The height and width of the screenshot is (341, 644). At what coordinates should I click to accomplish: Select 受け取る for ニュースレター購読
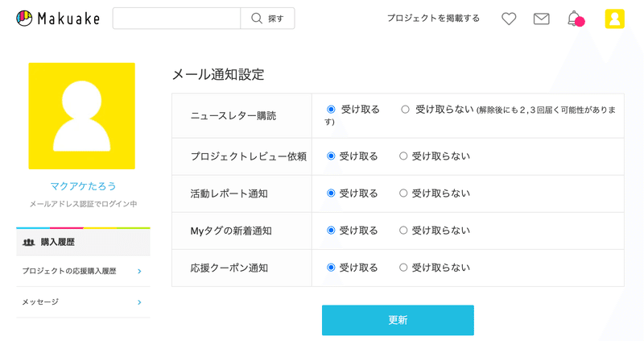pos(331,109)
